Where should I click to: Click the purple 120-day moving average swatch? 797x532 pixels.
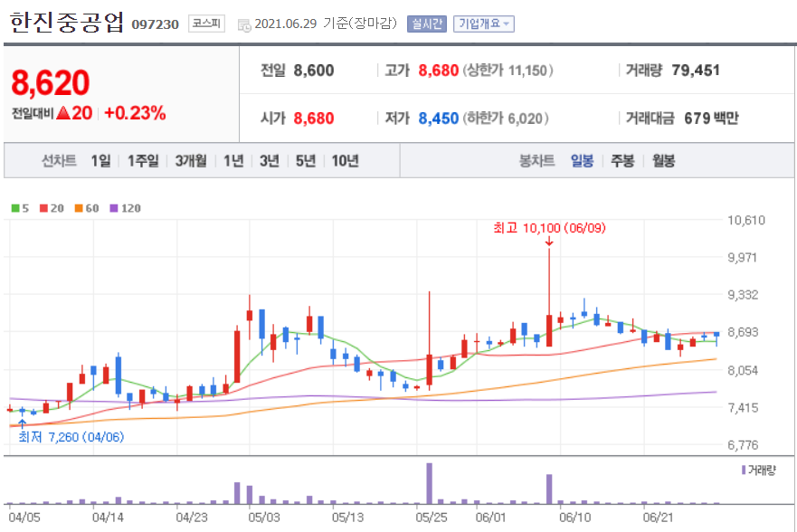coord(114,208)
